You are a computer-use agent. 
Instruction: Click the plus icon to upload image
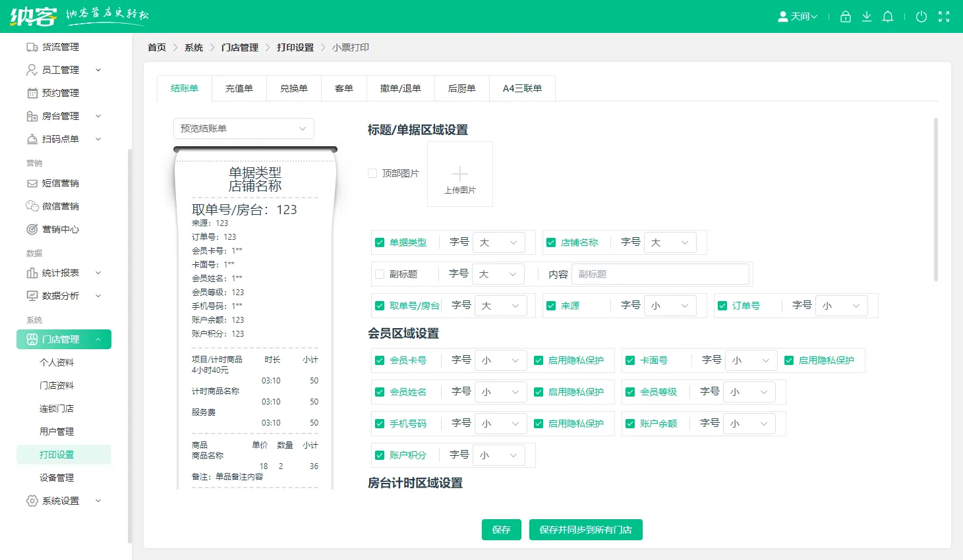(x=460, y=173)
